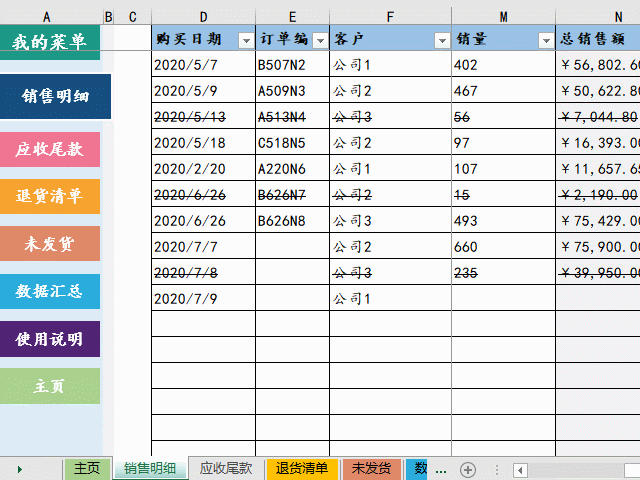Select the 未发货 sheet tab
This screenshot has height=480, width=640.
pyautogui.click(x=372, y=468)
